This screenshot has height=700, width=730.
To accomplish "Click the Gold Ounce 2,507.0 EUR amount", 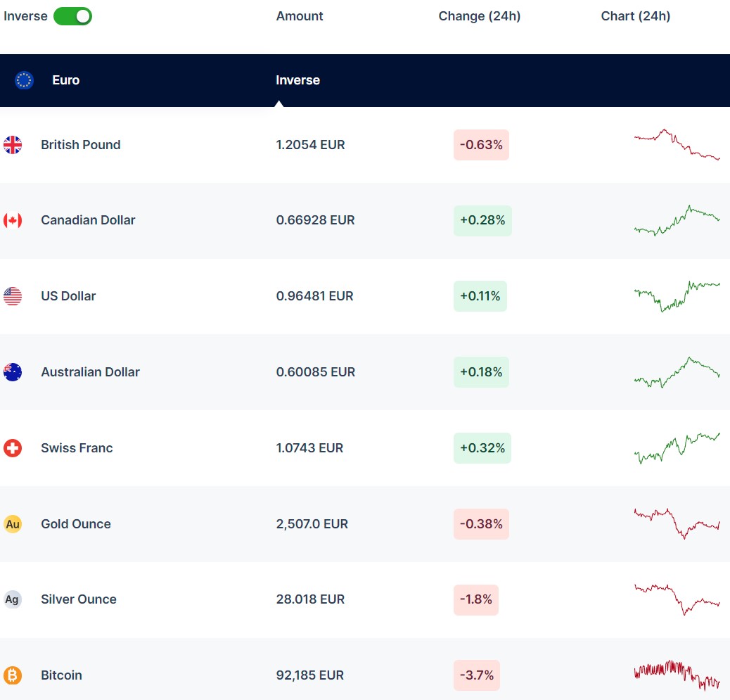I will 312,524.
